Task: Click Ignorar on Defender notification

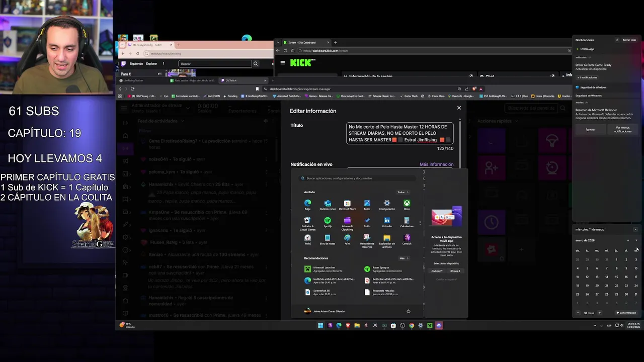Action: click(591, 129)
